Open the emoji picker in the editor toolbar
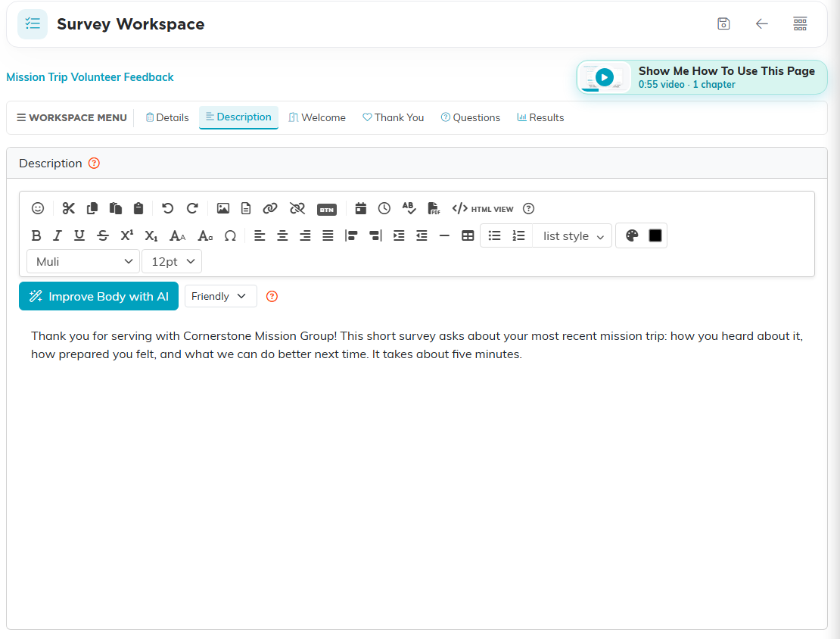The image size is (840, 639). 38,208
